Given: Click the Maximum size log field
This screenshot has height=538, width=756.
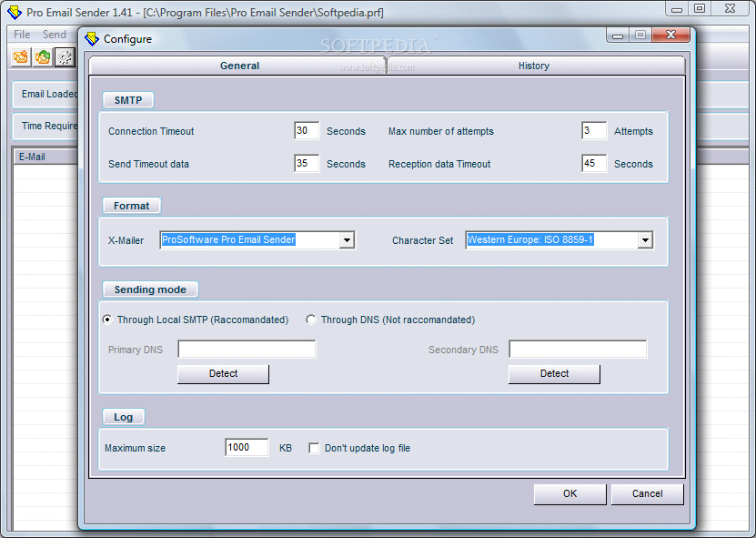Looking at the screenshot, I should (247, 448).
